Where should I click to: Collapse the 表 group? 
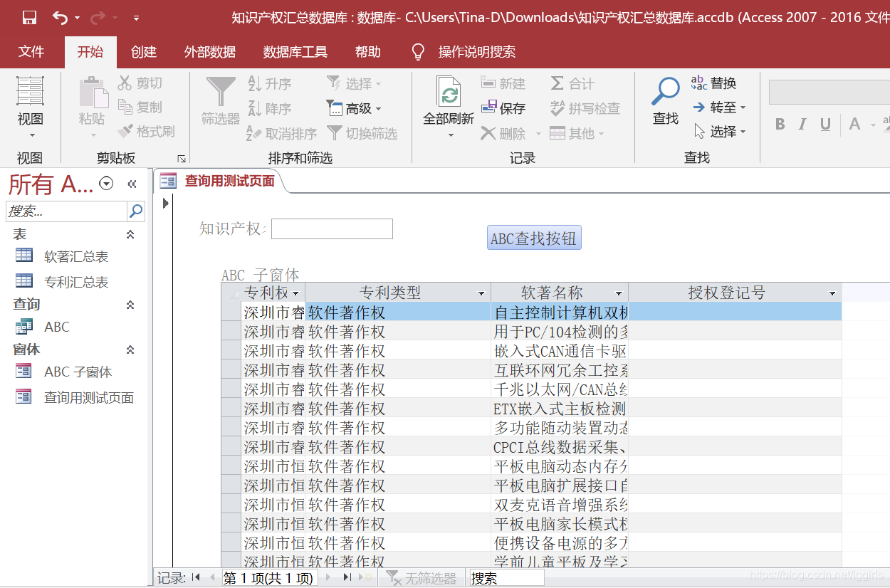point(130,234)
